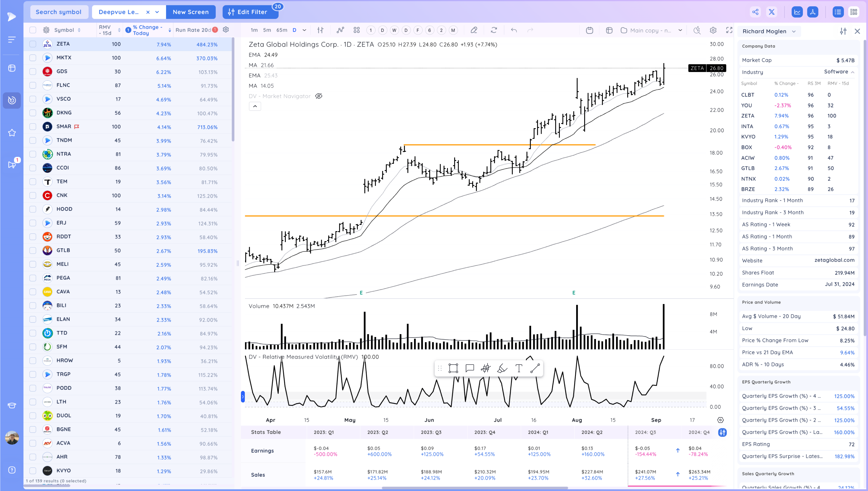
Task: Select the rectangle tool in floating toolbar
Action: click(x=453, y=368)
